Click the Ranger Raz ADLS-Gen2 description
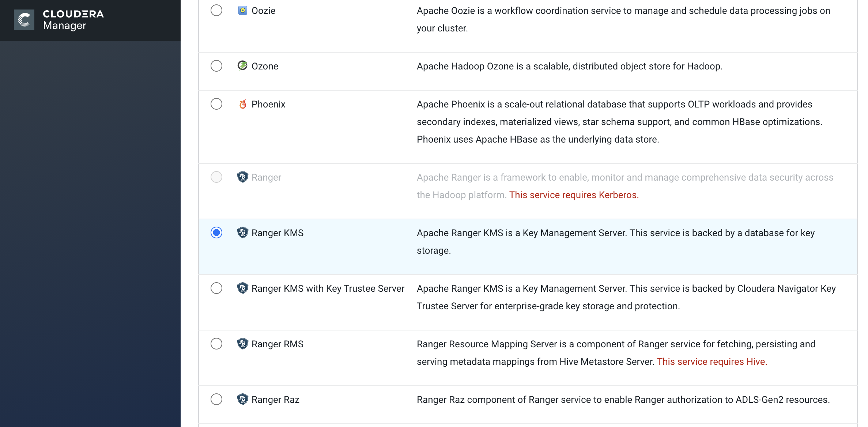 click(x=623, y=400)
